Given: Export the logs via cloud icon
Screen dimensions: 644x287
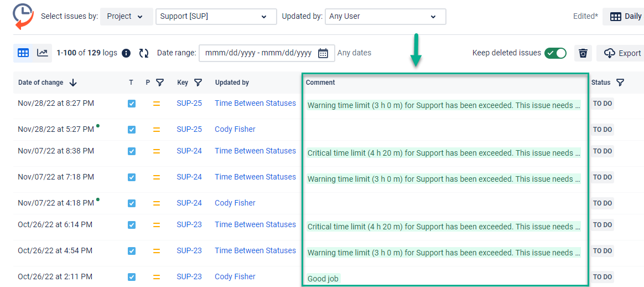Looking at the screenshot, I should click(610, 53).
